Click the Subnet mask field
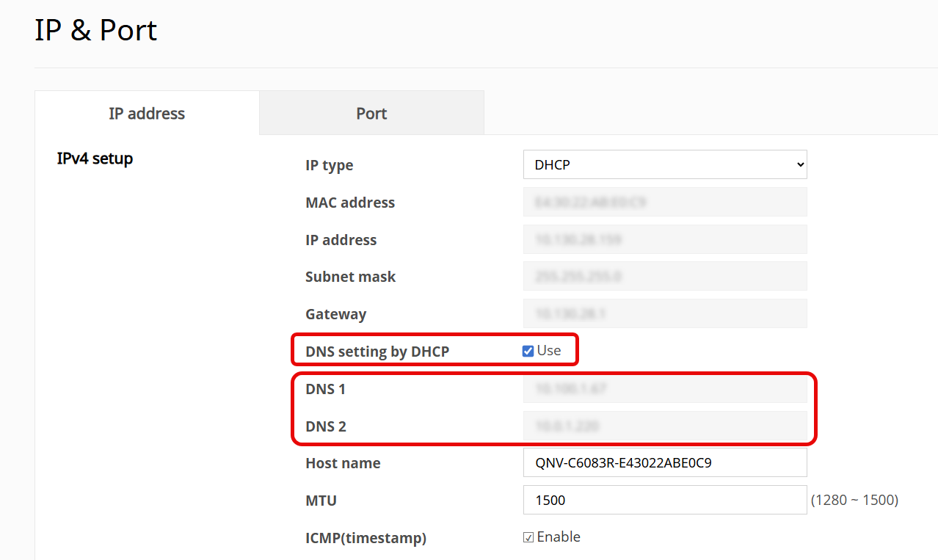This screenshot has width=938, height=560. tap(664, 276)
